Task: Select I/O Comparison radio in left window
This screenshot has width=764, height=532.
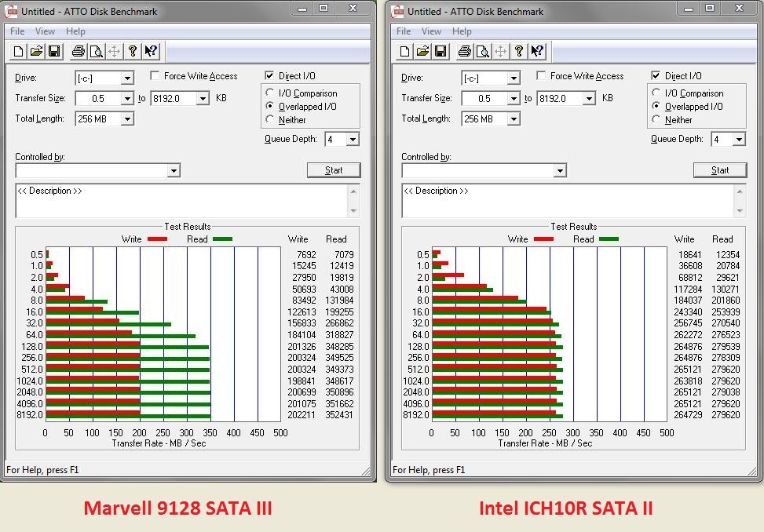Action: [271, 93]
